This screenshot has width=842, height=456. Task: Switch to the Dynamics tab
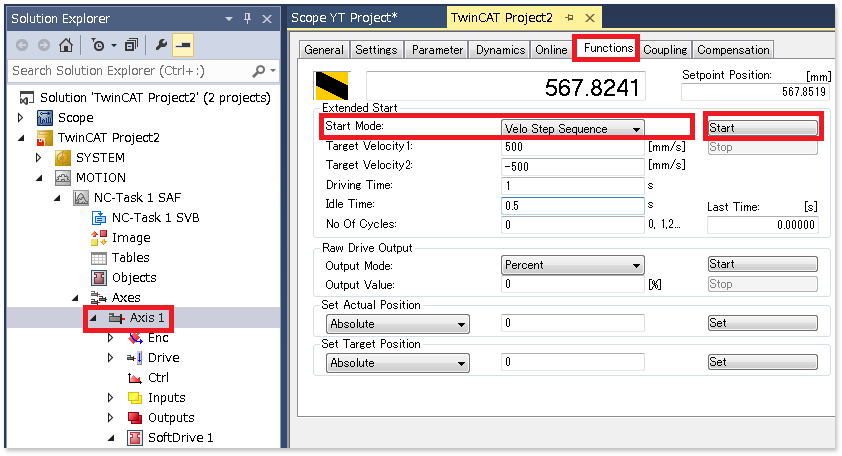click(x=500, y=50)
